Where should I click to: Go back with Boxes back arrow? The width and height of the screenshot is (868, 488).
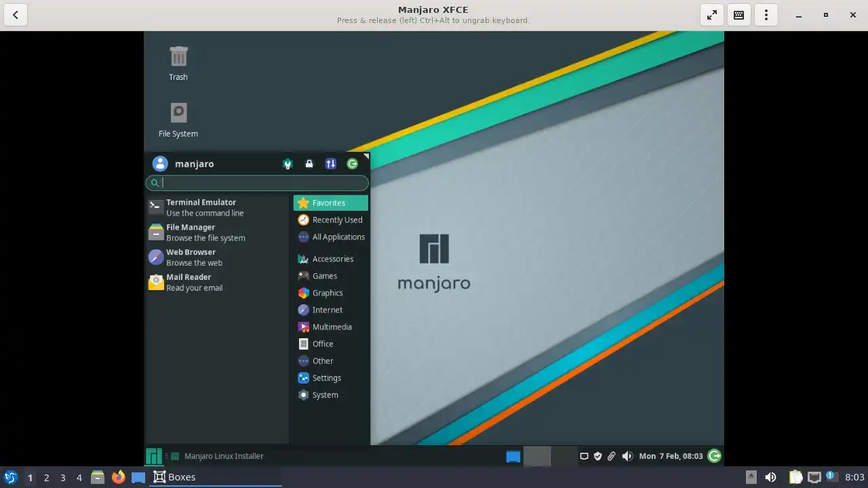(15, 15)
